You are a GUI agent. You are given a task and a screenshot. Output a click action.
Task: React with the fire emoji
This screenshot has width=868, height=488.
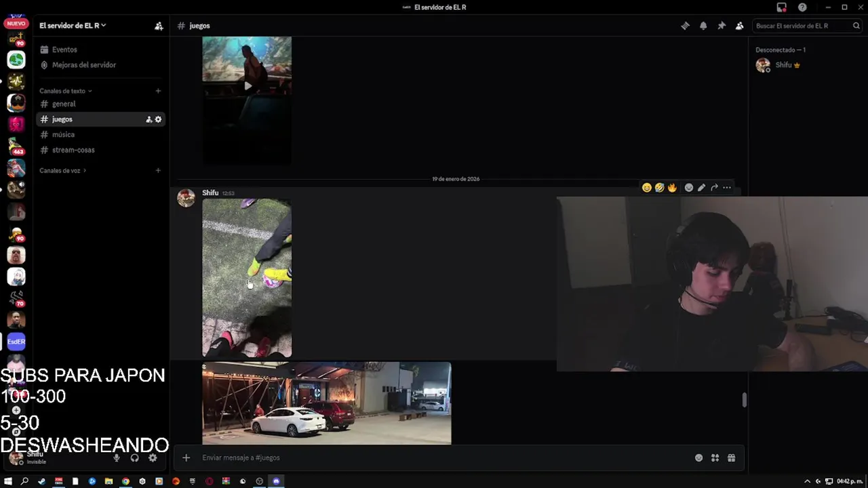672,188
